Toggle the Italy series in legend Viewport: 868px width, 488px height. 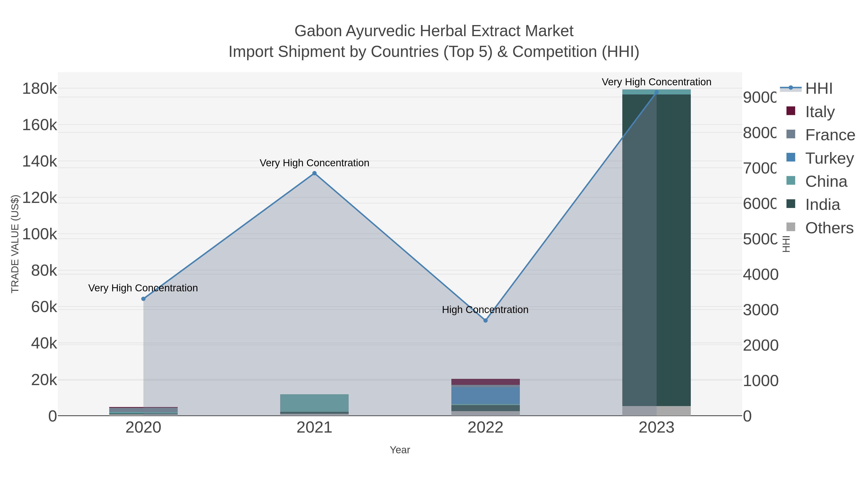[810, 112]
